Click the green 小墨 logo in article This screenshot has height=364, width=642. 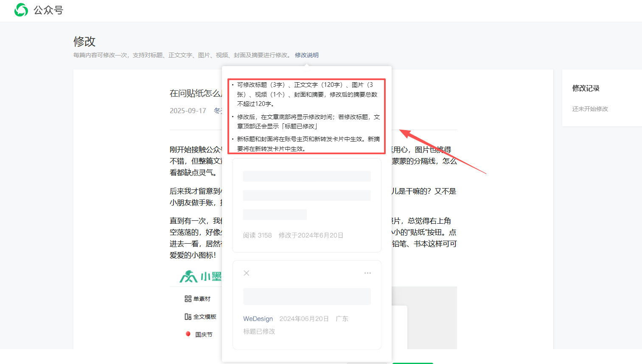tap(199, 277)
